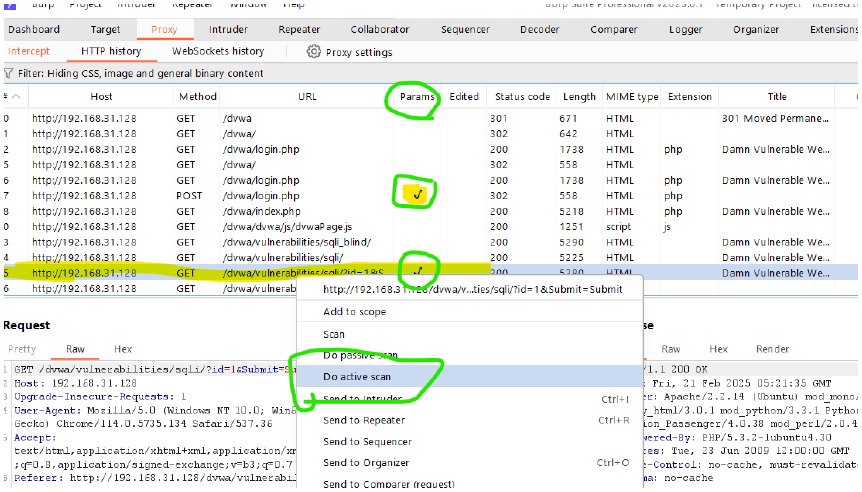Select request Hex view tab
The height and width of the screenshot is (492, 862).
click(123, 349)
